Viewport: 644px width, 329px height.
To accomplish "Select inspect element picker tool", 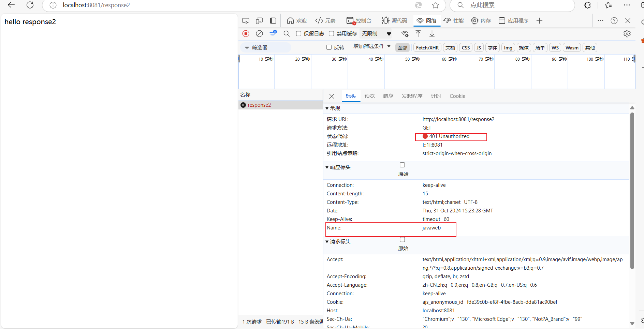I will (x=246, y=21).
